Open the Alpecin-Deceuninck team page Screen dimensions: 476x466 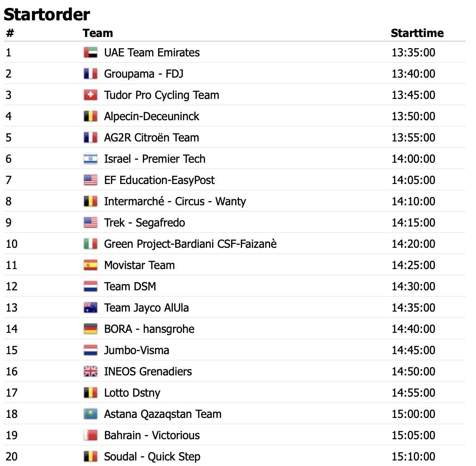click(152, 116)
